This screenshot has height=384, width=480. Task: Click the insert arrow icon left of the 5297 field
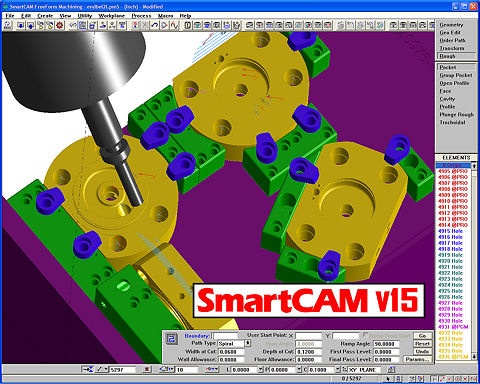(87, 369)
